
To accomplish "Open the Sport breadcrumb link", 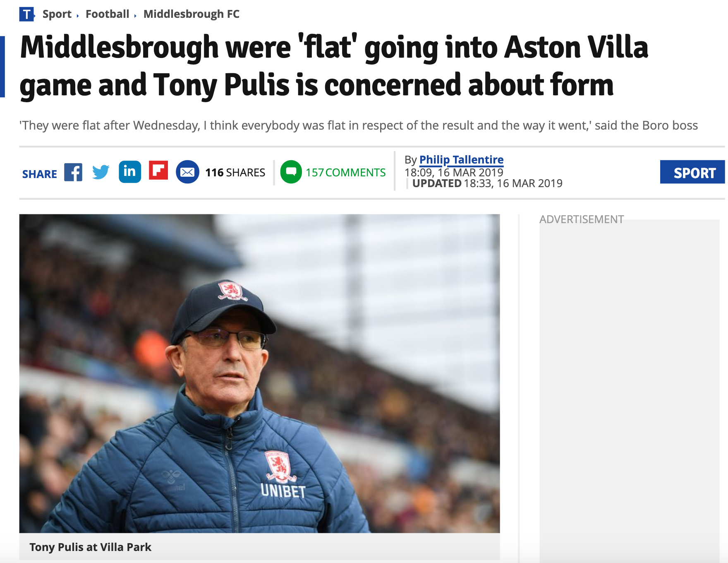I will point(57,14).
